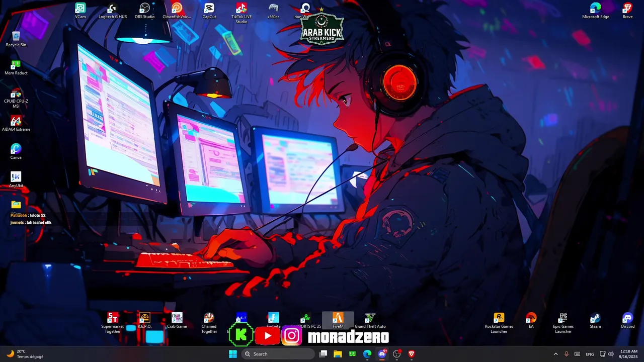Open the Grand Theft Auto shortcut
This screenshot has width=644, height=362.
(x=370, y=320)
